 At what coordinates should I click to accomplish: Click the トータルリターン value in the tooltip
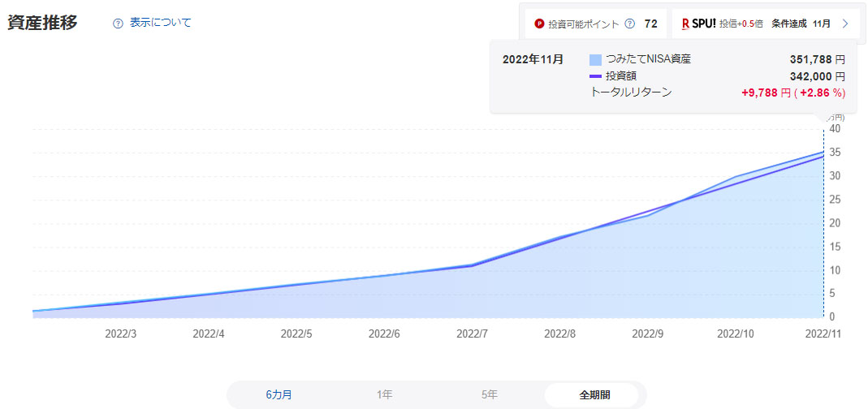[x=792, y=93]
